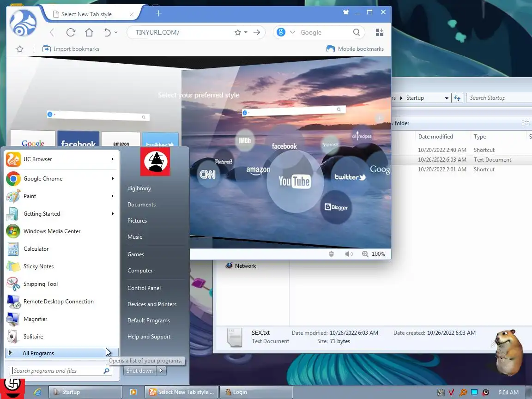The height and width of the screenshot is (399, 532).
Task: Switch to Login taskbar button
Action: pos(256,392)
